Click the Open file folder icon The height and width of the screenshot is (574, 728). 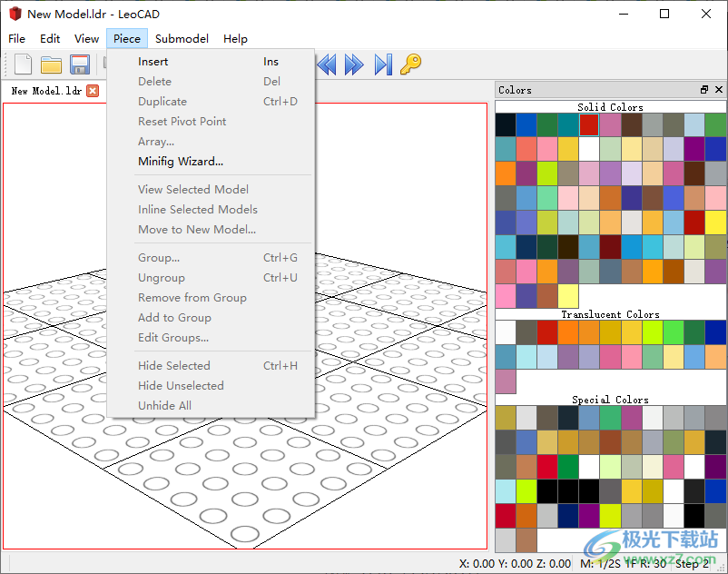pos(51,64)
